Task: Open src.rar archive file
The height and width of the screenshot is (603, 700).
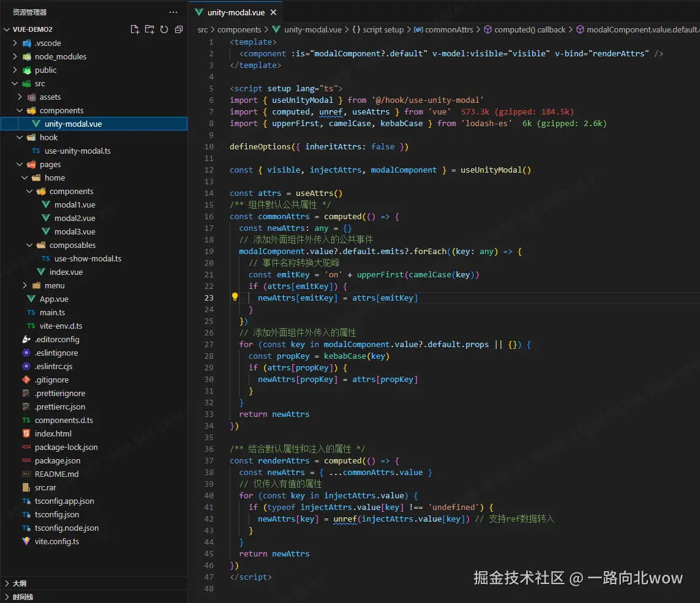Action: 94,487
